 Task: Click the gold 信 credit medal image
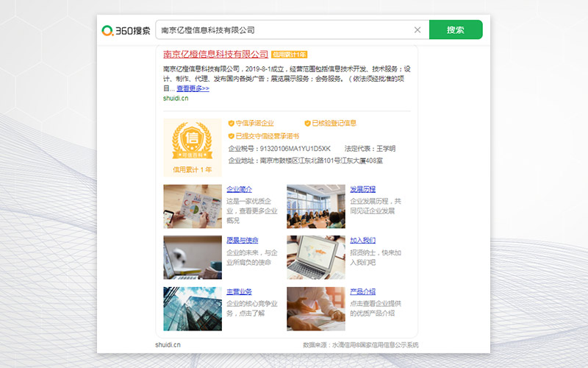click(193, 141)
